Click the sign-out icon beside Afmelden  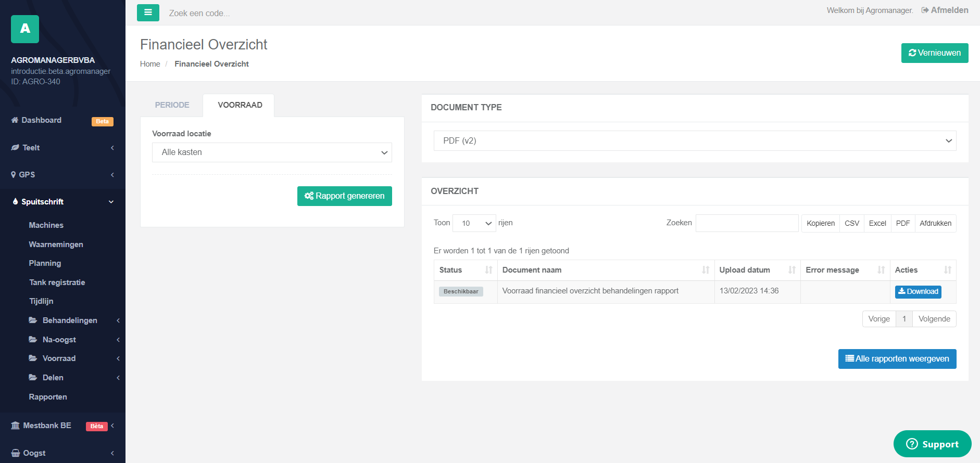(x=925, y=10)
